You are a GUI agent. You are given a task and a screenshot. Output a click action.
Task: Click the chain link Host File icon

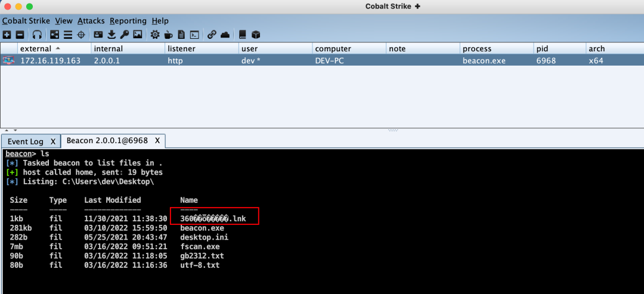[212, 35]
